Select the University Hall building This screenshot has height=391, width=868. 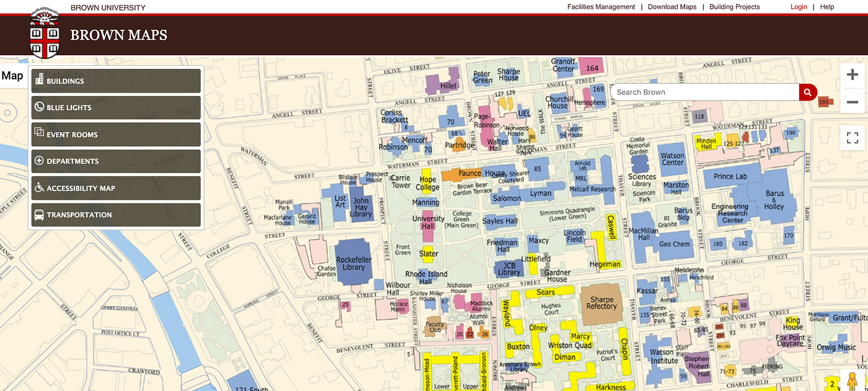point(428,227)
